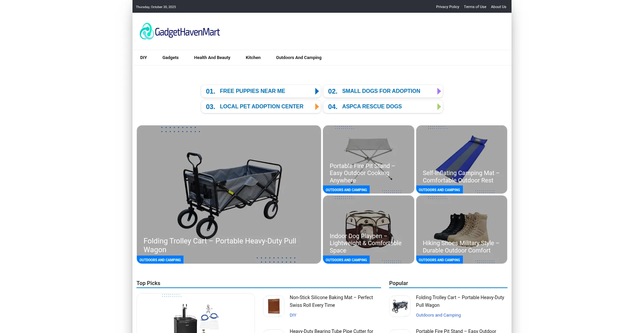
Task: Open the Outdoors And Camping menu
Action: (x=299, y=58)
